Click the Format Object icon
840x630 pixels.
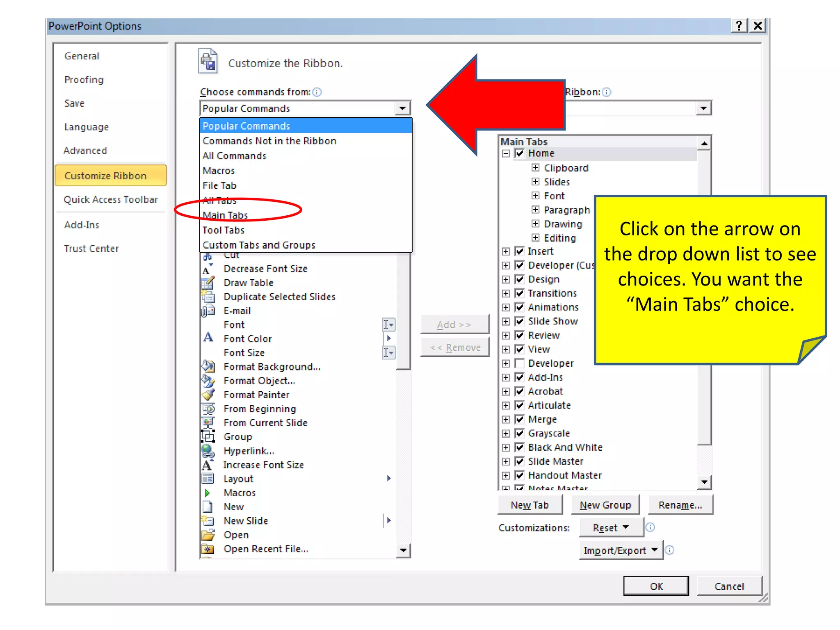[208, 381]
